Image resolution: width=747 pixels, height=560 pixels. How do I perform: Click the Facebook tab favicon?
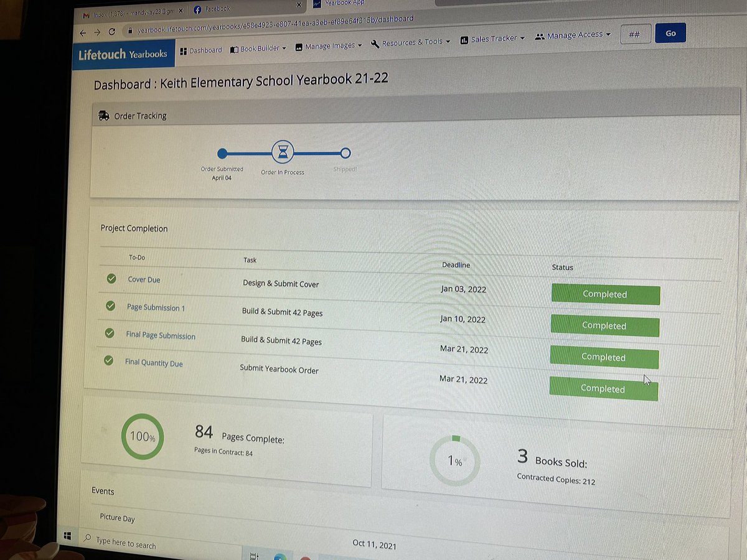[x=198, y=9]
